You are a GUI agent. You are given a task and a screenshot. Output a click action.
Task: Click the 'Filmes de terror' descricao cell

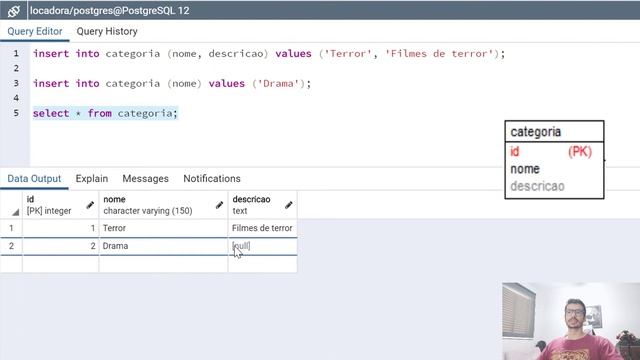pyautogui.click(x=262, y=228)
